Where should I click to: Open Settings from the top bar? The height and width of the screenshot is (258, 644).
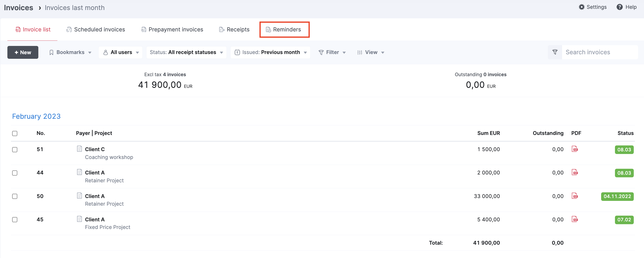coord(593,7)
